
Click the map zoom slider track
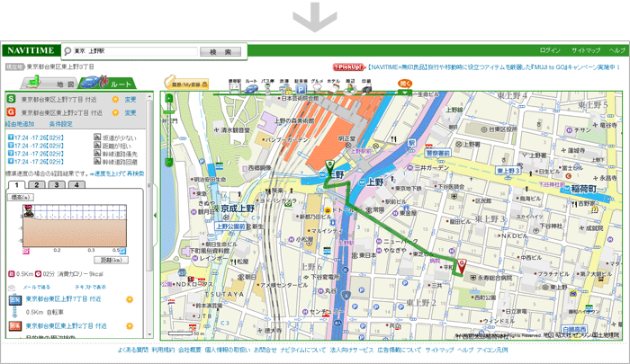[x=169, y=130]
